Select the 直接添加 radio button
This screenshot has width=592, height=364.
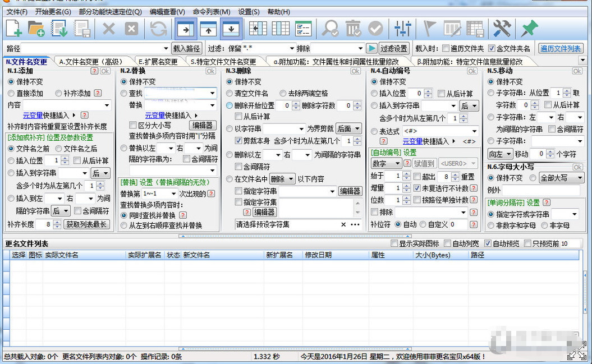click(12, 93)
